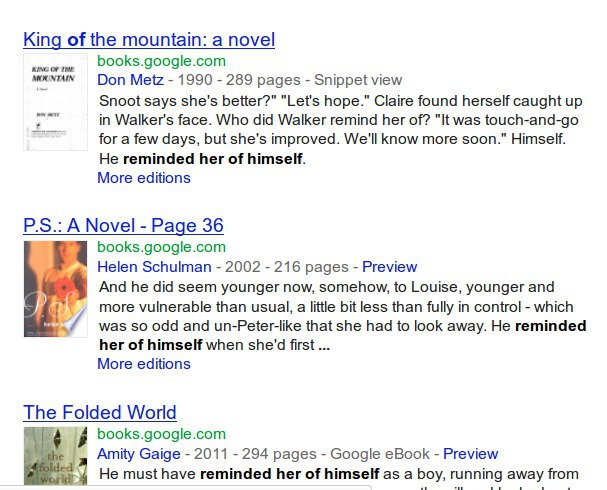The width and height of the screenshot is (607, 490).
Task: Click the books.google.com URL under The Folded World
Action: point(161,434)
